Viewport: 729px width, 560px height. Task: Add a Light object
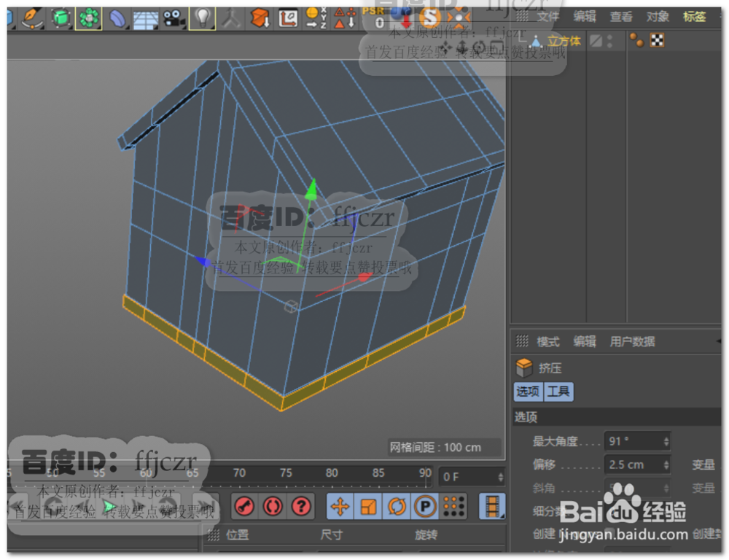[x=202, y=18]
